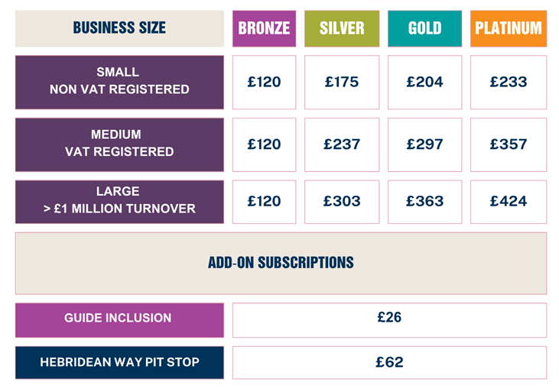Image resolution: width=559 pixels, height=392 pixels.
Task: Select the £424 Platinum large price
Action: coord(508,201)
